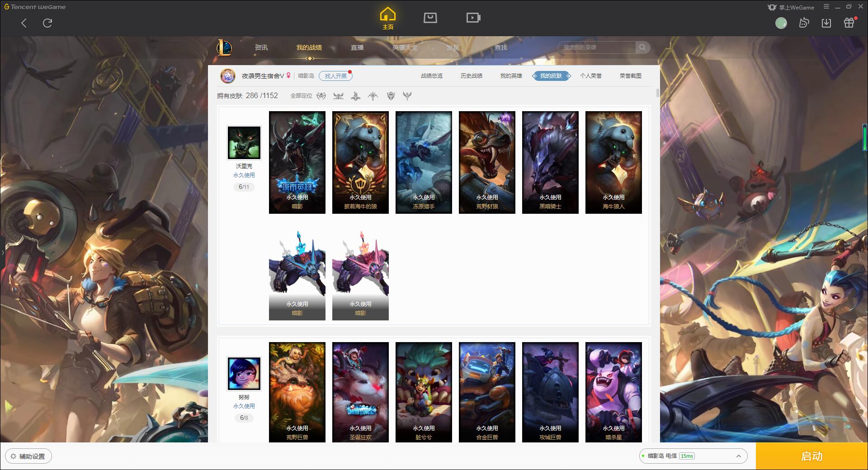
Task: Open the 我的战绩 tab
Action: [x=309, y=47]
